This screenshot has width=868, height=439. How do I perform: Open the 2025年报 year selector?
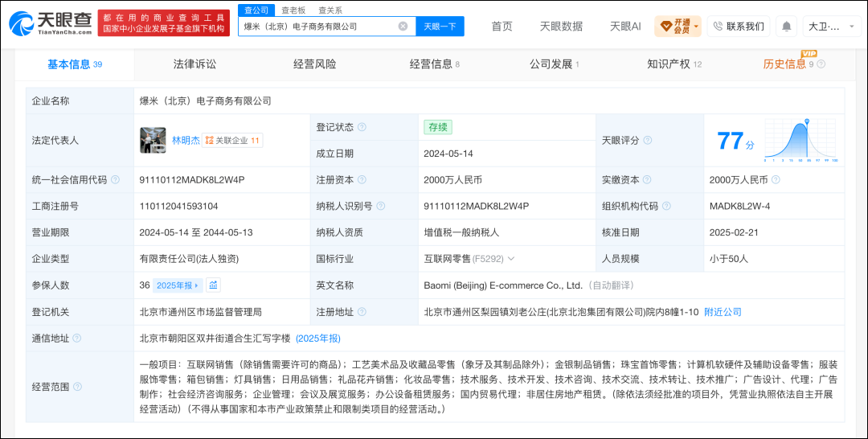(178, 285)
